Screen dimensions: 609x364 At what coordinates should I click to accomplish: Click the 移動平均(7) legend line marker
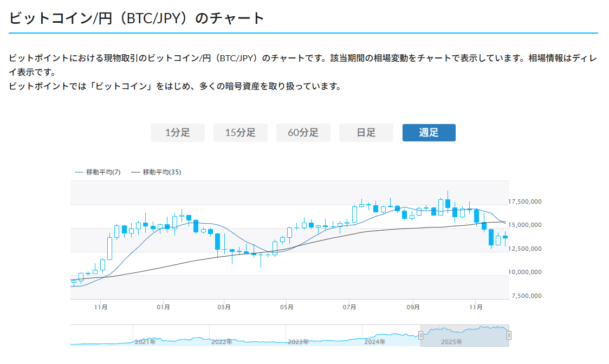(79, 171)
